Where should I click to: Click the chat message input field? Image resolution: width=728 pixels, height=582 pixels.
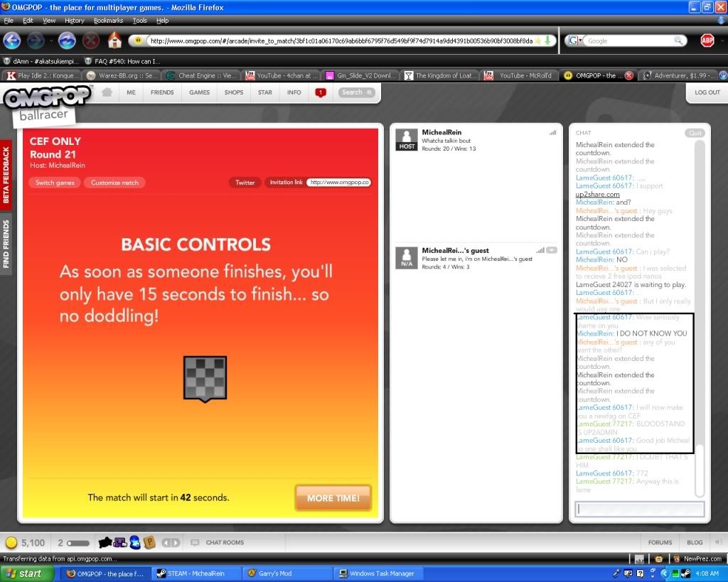tap(639, 509)
